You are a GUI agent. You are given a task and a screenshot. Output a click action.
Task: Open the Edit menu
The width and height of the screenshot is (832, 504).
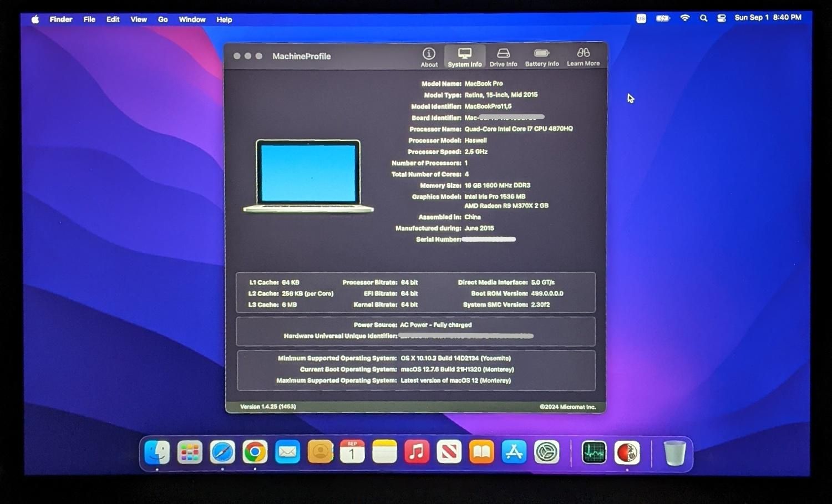[113, 19]
